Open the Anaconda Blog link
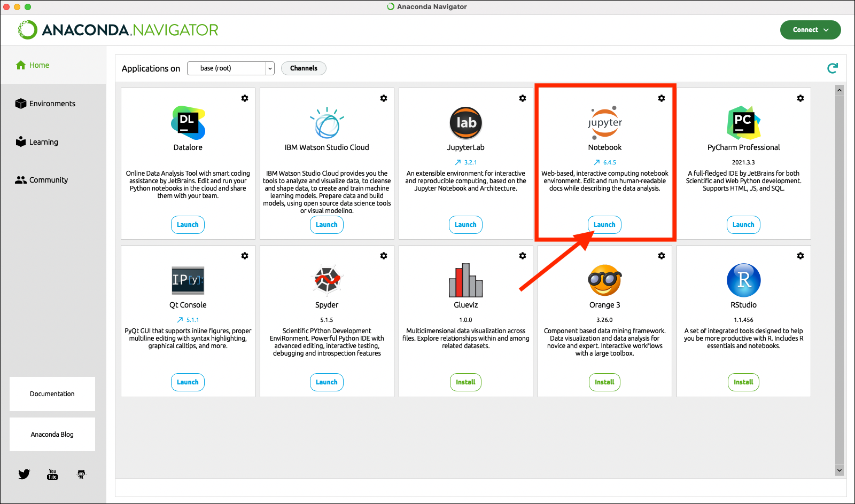Viewport: 855px width, 504px height. click(x=52, y=435)
